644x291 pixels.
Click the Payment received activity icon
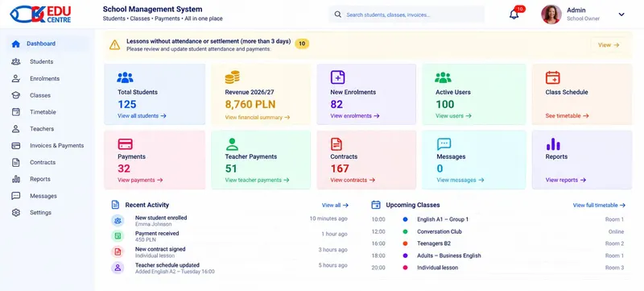point(118,236)
